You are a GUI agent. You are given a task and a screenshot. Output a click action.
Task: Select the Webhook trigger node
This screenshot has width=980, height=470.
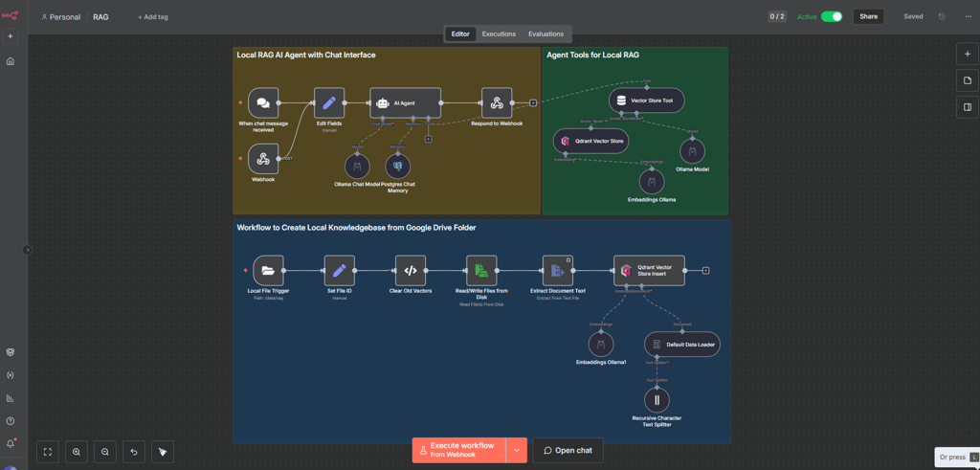tap(263, 158)
